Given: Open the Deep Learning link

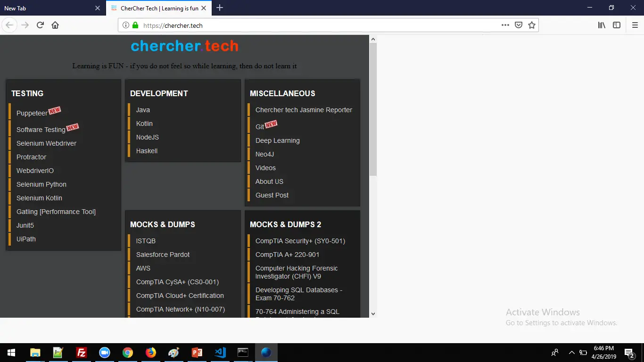Looking at the screenshot, I should [277, 140].
